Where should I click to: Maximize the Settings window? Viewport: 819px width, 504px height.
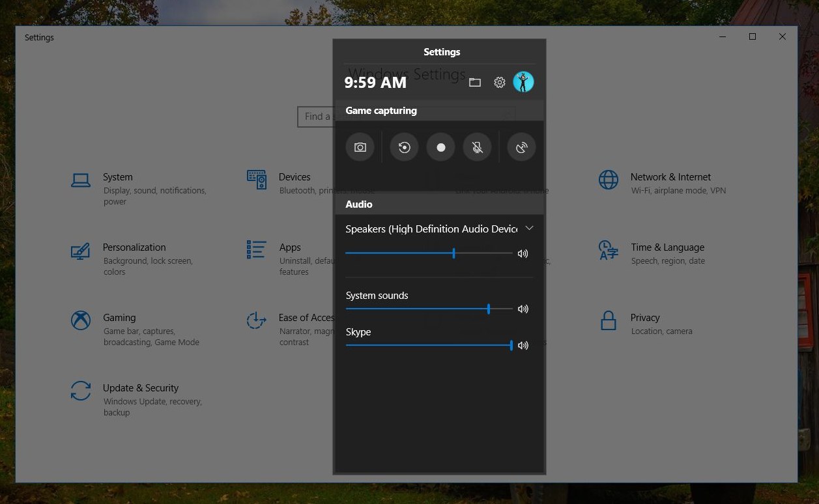[753, 37]
